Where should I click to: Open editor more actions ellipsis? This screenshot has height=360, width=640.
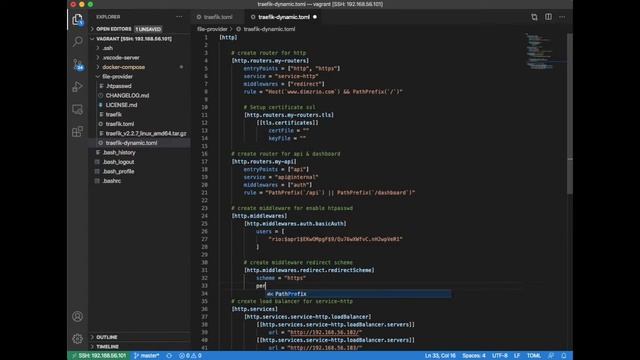(562, 17)
